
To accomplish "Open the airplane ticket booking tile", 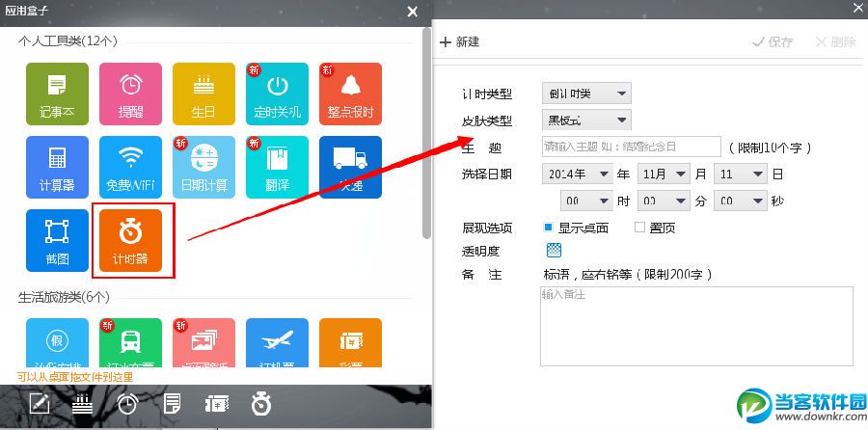I will 278,342.
